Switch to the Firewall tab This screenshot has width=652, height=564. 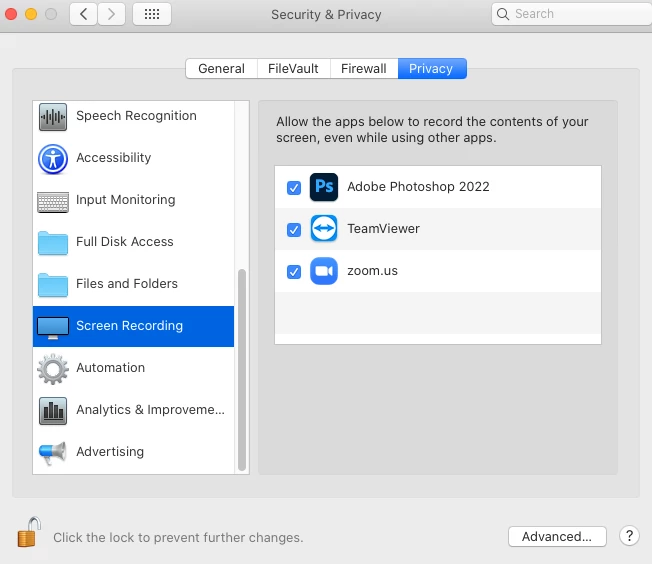[x=364, y=69]
